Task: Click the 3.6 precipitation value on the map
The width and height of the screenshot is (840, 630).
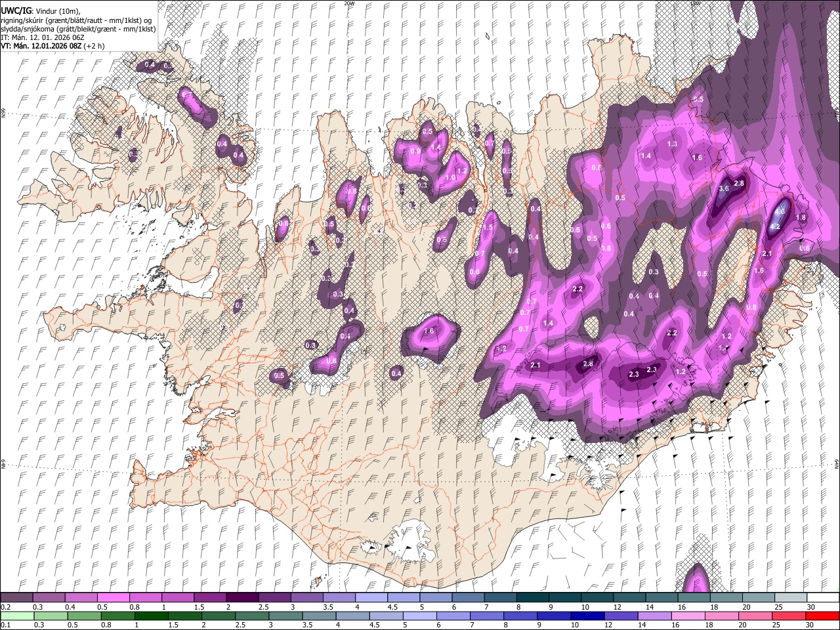Action: click(724, 188)
